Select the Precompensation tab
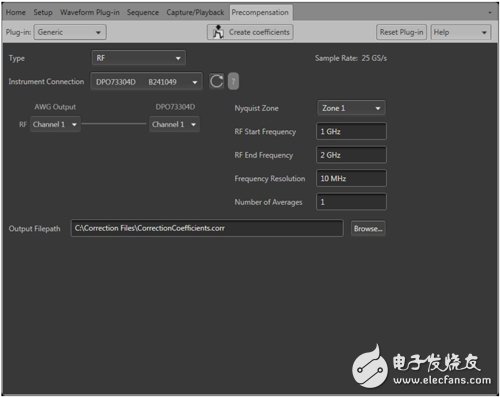 (x=260, y=12)
